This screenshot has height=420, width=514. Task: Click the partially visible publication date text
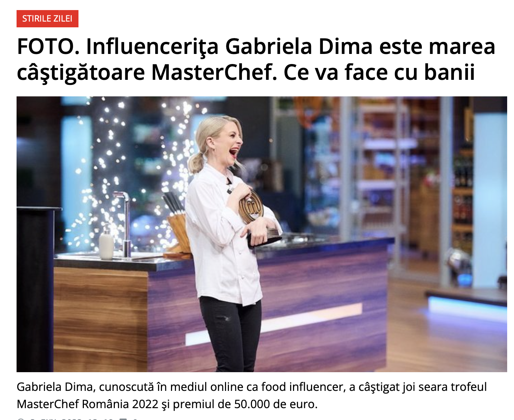[71, 419]
